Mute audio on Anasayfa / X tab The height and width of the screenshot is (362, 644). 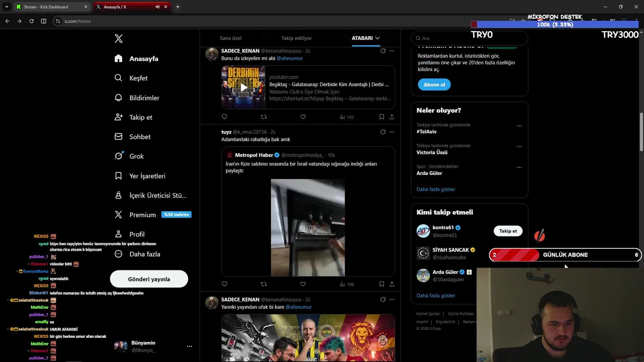point(157,7)
